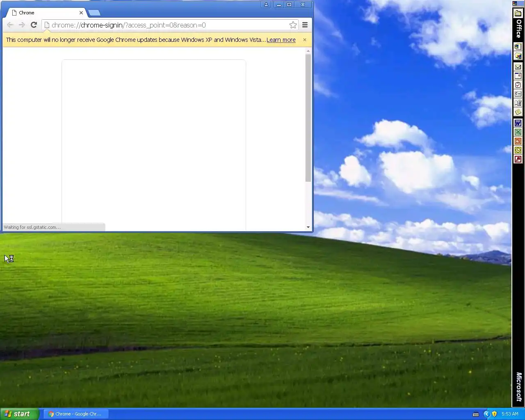The image size is (525, 420).
Task: Open the Learn more link in the infobar
Action: (x=281, y=40)
